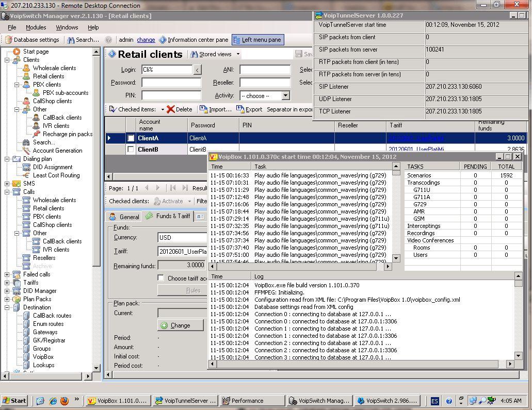Open DID Manager tree icon
This screenshot has width=532, height=410.
(x=17, y=291)
